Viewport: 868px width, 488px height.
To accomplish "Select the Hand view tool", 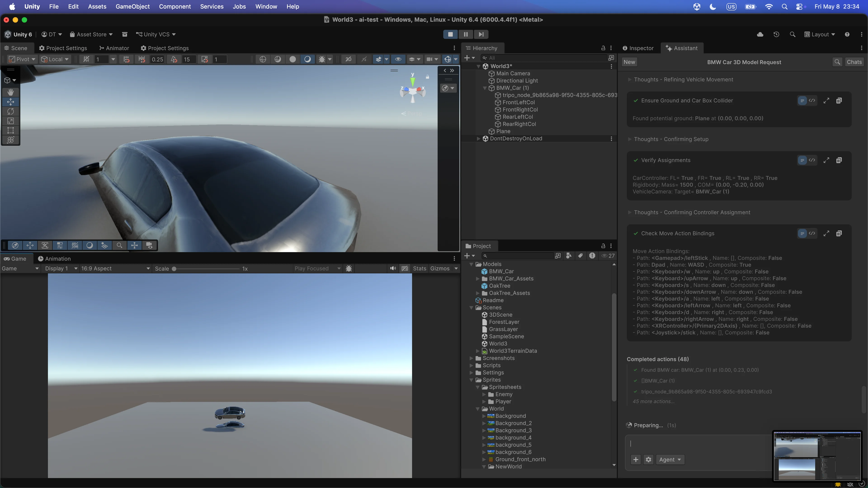I will [10, 92].
